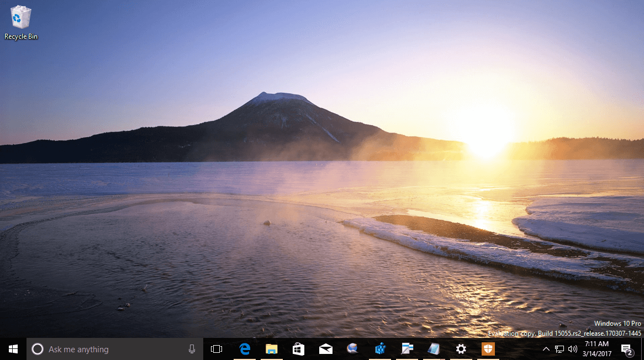The height and width of the screenshot is (360, 644).
Task: Activate Cortana voice search microphone
Action: coord(192,348)
